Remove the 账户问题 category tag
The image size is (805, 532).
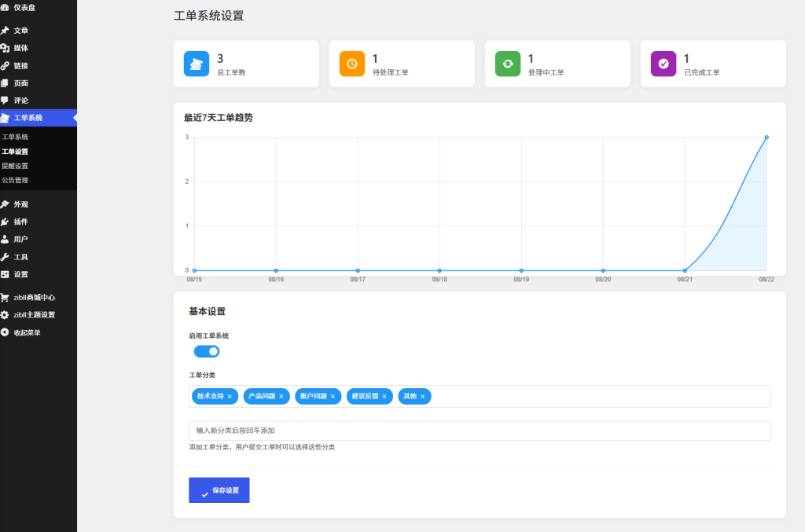pyautogui.click(x=333, y=397)
